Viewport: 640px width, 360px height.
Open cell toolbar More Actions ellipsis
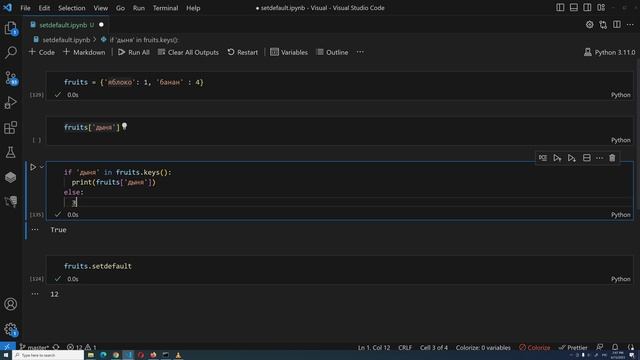click(x=599, y=158)
